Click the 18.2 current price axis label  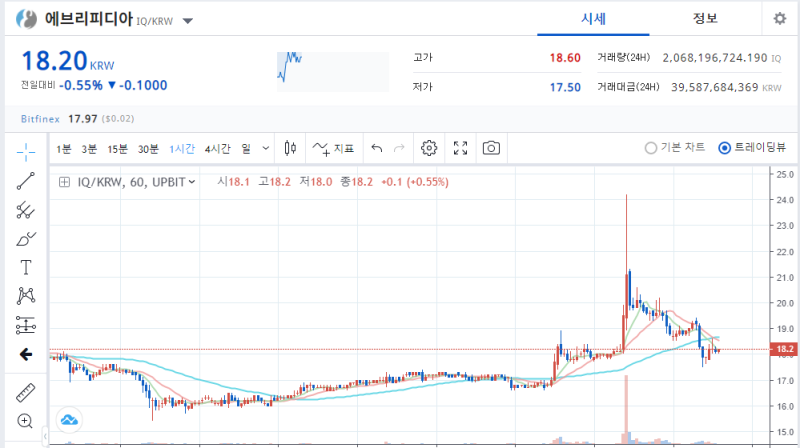[x=785, y=349]
